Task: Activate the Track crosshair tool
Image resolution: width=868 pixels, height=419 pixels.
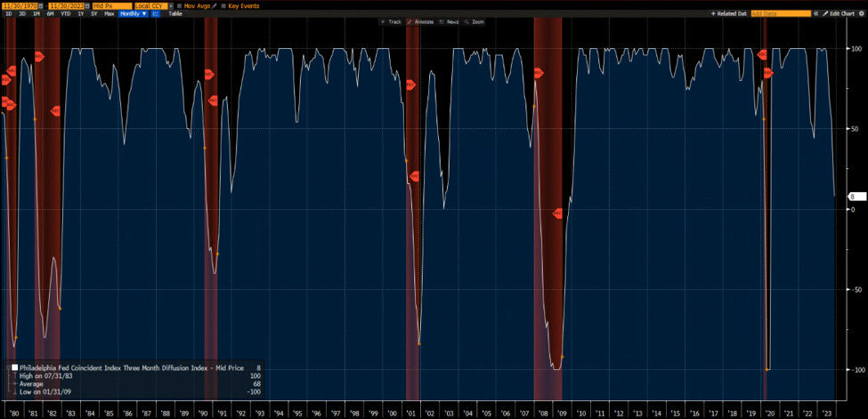Action: pos(391,21)
